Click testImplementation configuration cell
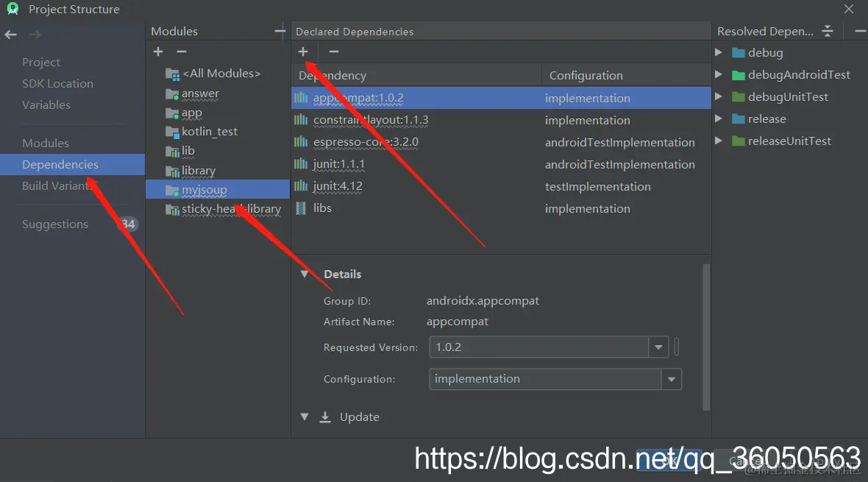The width and height of the screenshot is (868, 482). click(x=598, y=187)
